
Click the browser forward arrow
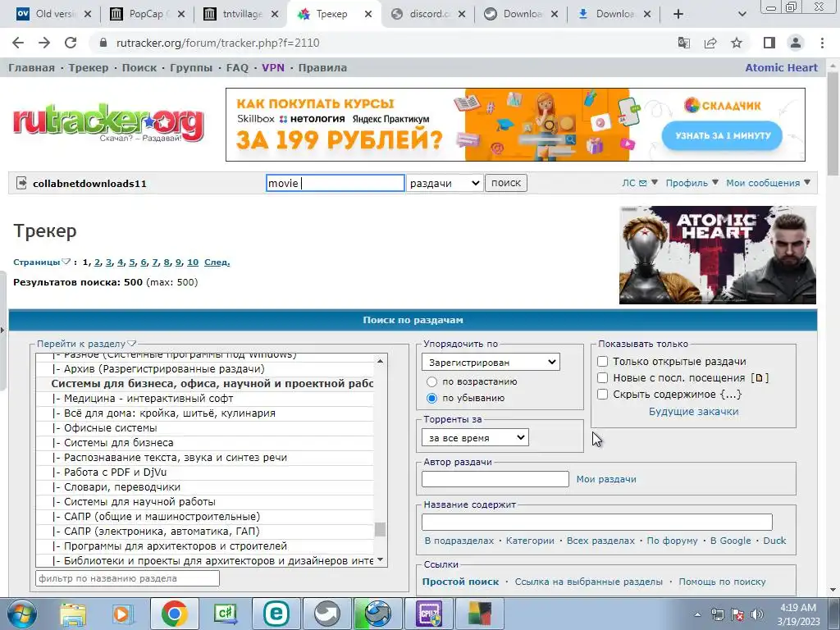point(44,43)
